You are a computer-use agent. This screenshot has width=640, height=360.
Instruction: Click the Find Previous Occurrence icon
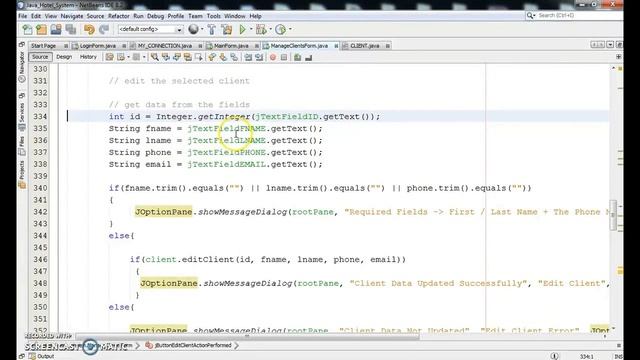tap(166, 57)
